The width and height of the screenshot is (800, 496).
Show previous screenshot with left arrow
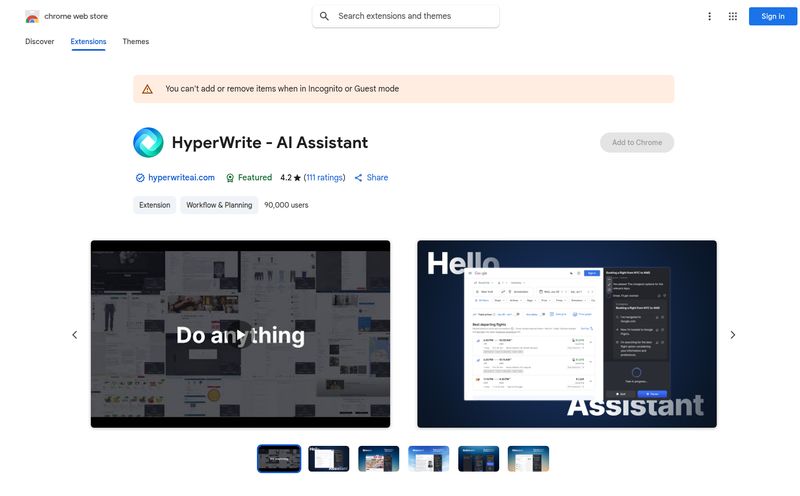point(74,335)
